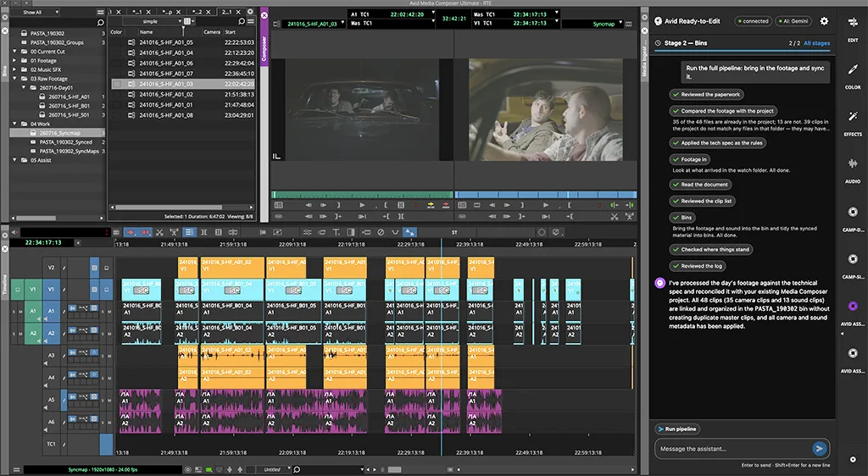Click the Name column header in bin
The image size is (868, 476).
[x=146, y=32]
